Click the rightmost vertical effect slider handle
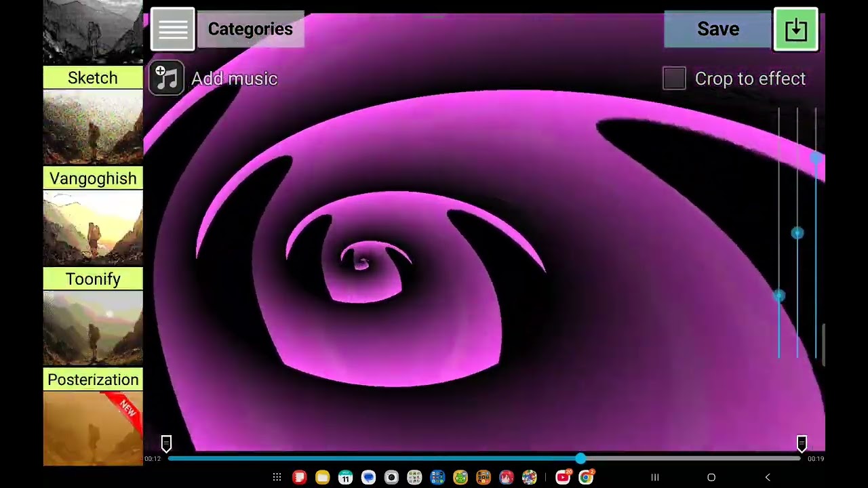 pos(816,159)
